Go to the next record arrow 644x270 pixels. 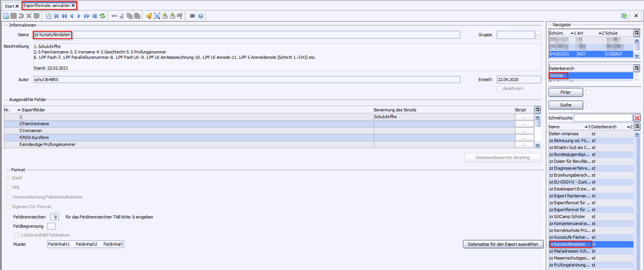click(79, 15)
